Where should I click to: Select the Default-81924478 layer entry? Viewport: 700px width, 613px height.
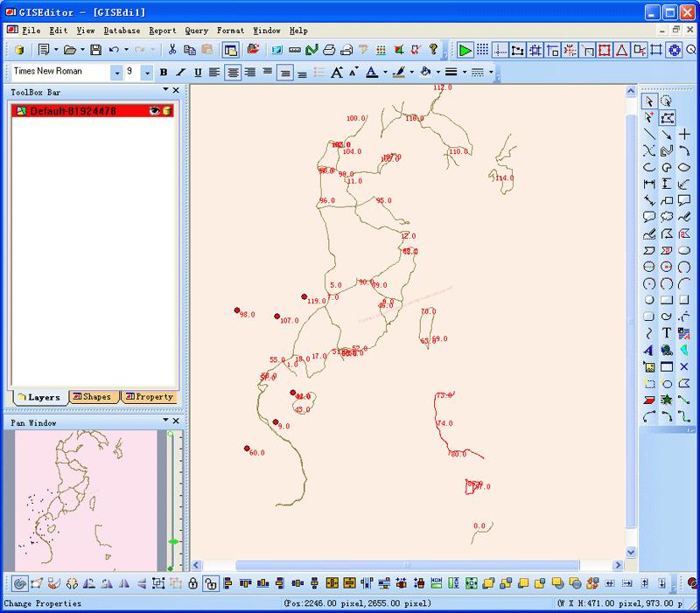73,111
